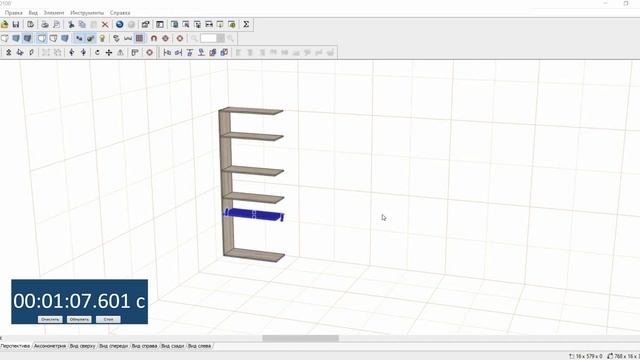Switch to the Перспектива tab
Viewport: 640px width, 360px height.
pyautogui.click(x=15, y=346)
